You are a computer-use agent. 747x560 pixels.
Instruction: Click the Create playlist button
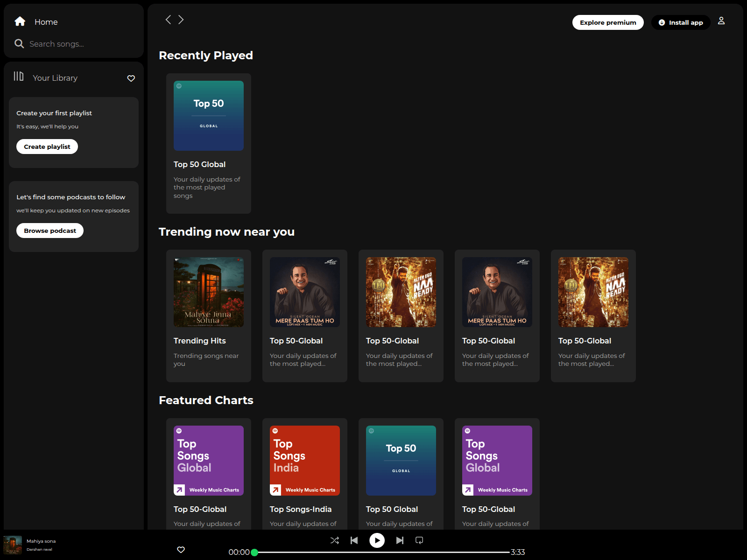47,147
